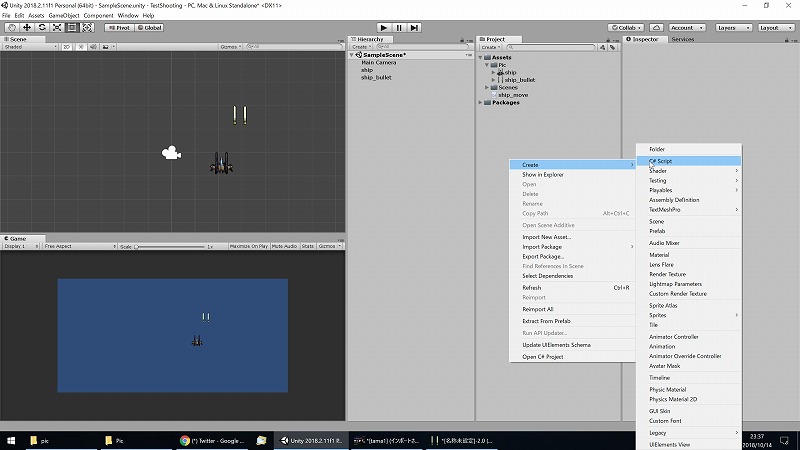Open the Account dropdown
800x450 pixels.
click(687, 28)
